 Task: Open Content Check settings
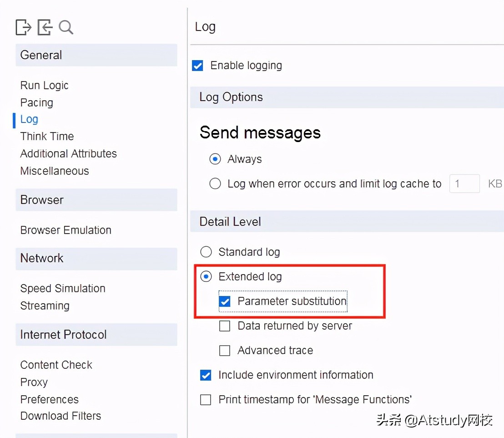(x=56, y=365)
